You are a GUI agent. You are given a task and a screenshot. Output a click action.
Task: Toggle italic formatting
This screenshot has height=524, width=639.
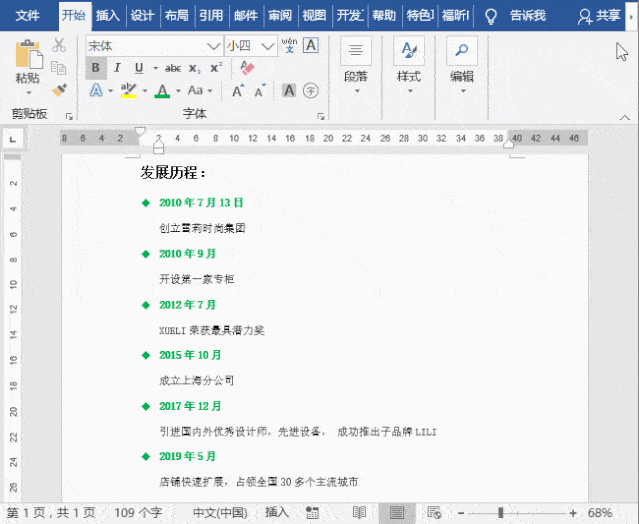[x=117, y=68]
